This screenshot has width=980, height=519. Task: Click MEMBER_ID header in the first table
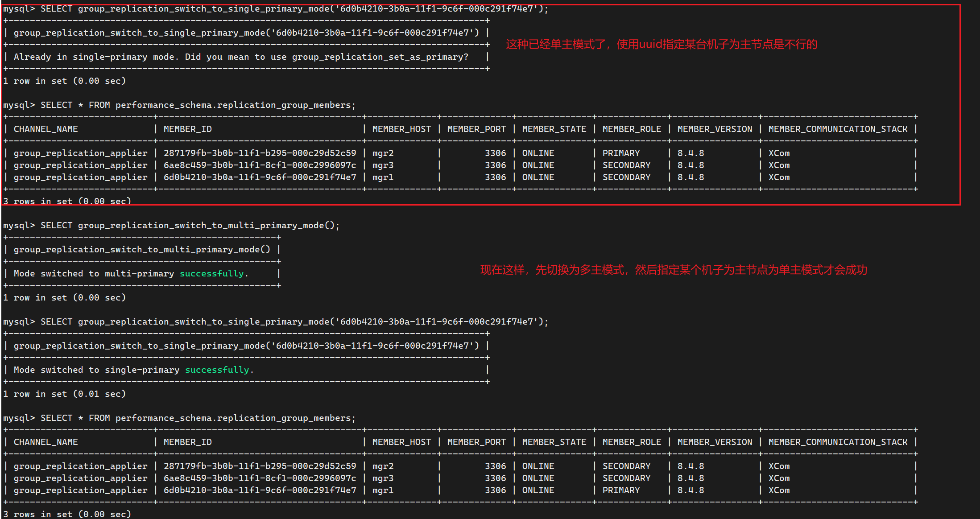187,129
